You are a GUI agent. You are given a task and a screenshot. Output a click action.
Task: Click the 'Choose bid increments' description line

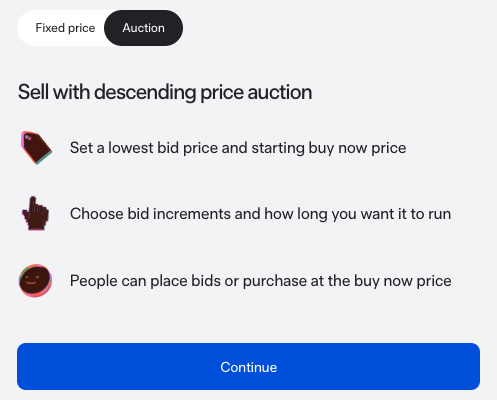pos(260,214)
